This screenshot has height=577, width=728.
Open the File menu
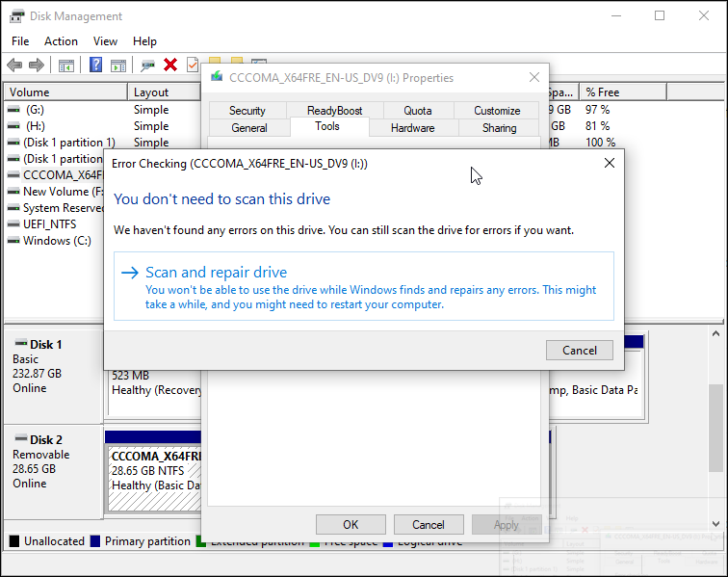point(20,41)
